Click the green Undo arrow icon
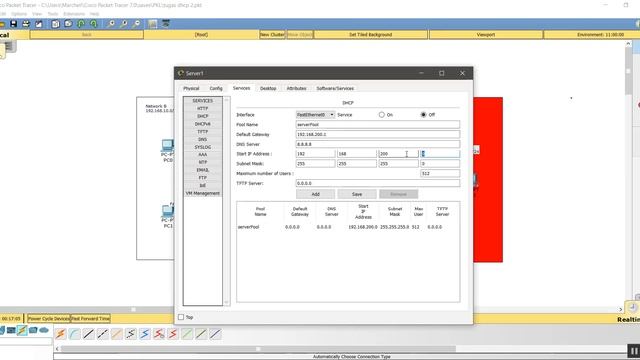The width and height of the screenshot is (640, 360). pyautogui.click(x=81, y=24)
